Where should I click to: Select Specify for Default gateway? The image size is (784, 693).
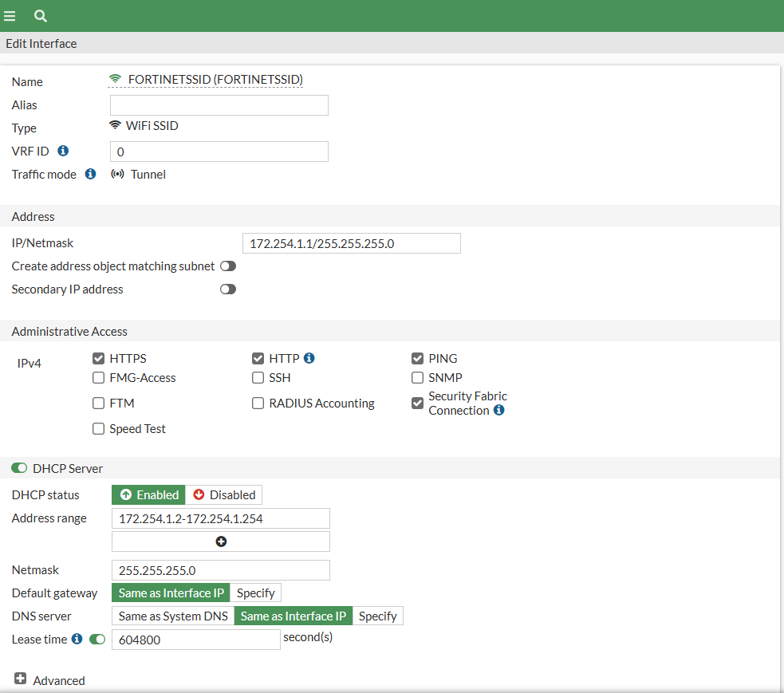[x=255, y=593]
